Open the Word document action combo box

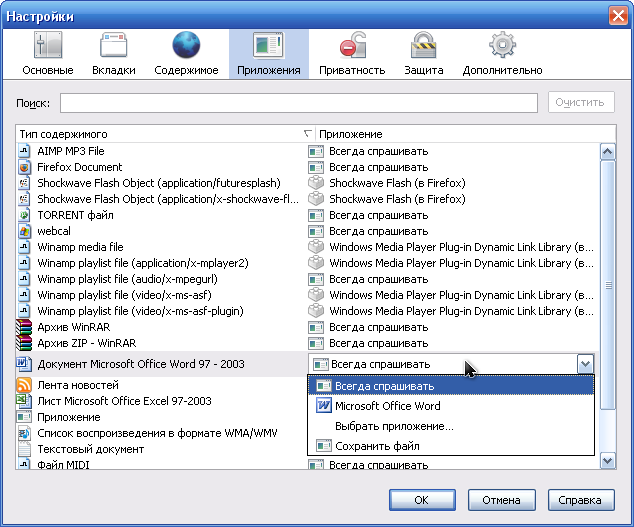451,364
